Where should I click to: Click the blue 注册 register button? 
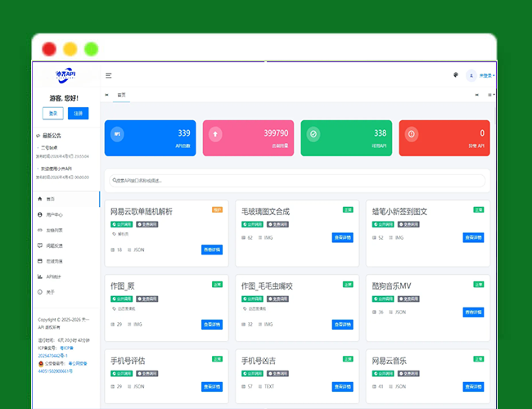pyautogui.click(x=78, y=113)
